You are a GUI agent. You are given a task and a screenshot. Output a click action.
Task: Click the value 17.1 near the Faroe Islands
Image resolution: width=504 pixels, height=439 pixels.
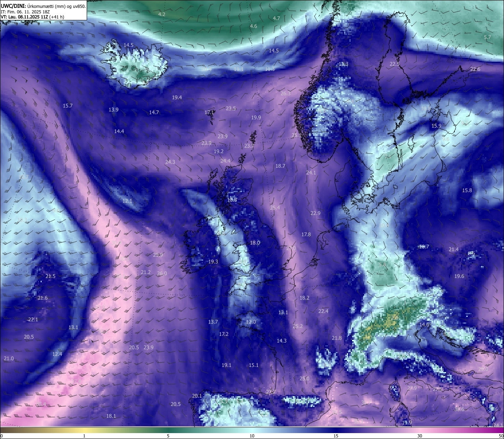click(209, 113)
